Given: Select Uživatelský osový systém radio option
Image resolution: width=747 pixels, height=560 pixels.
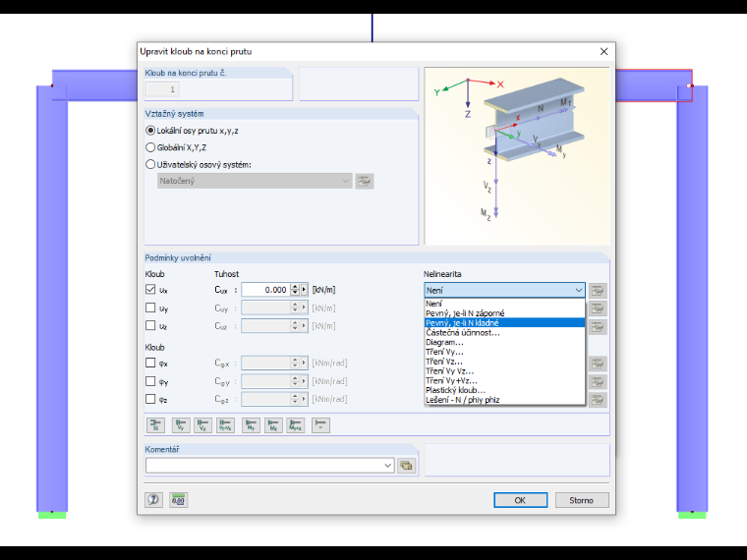Looking at the screenshot, I should [150, 164].
